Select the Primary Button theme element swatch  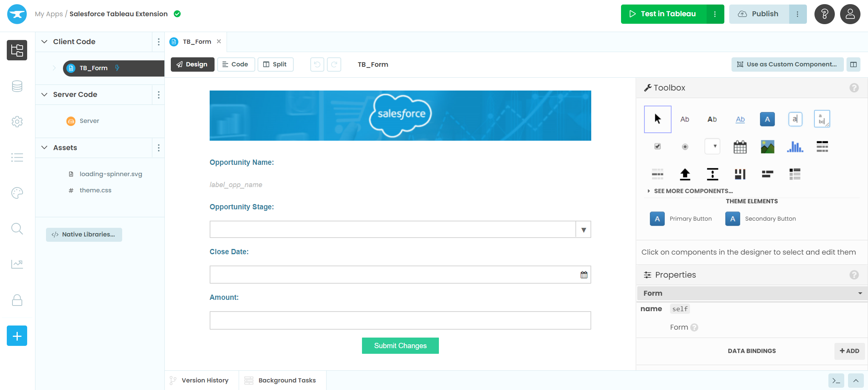657,218
